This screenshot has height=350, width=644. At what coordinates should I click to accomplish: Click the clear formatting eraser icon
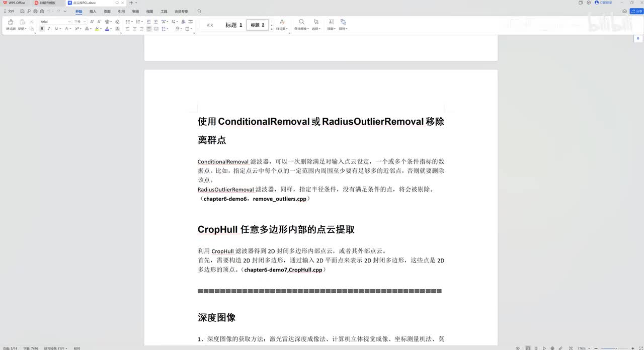[117, 22]
